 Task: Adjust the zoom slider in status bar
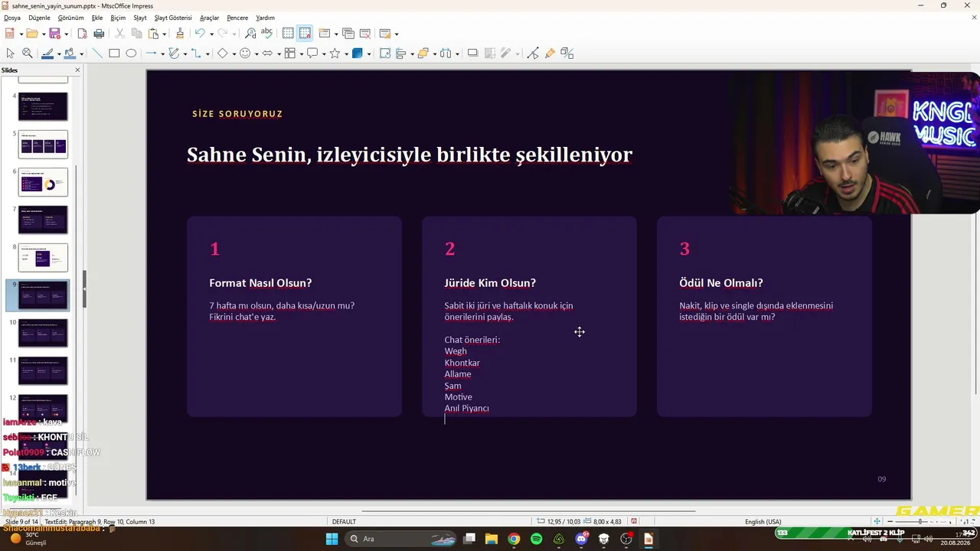[x=921, y=522]
